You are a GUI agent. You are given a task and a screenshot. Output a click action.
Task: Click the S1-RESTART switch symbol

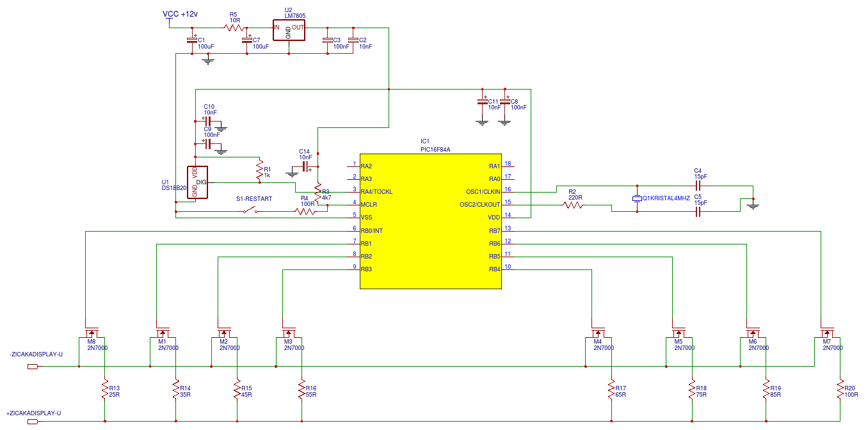pyautogui.click(x=250, y=211)
